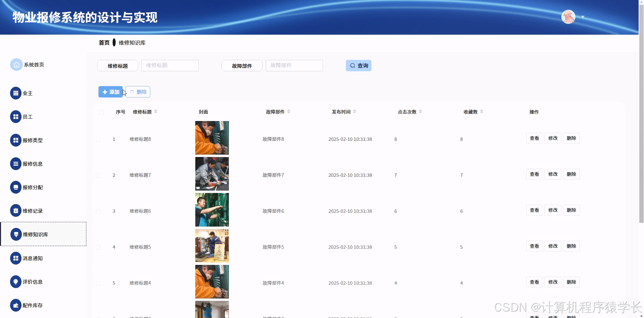
Task: Select the 报修类型 grid icon
Action: click(16, 140)
